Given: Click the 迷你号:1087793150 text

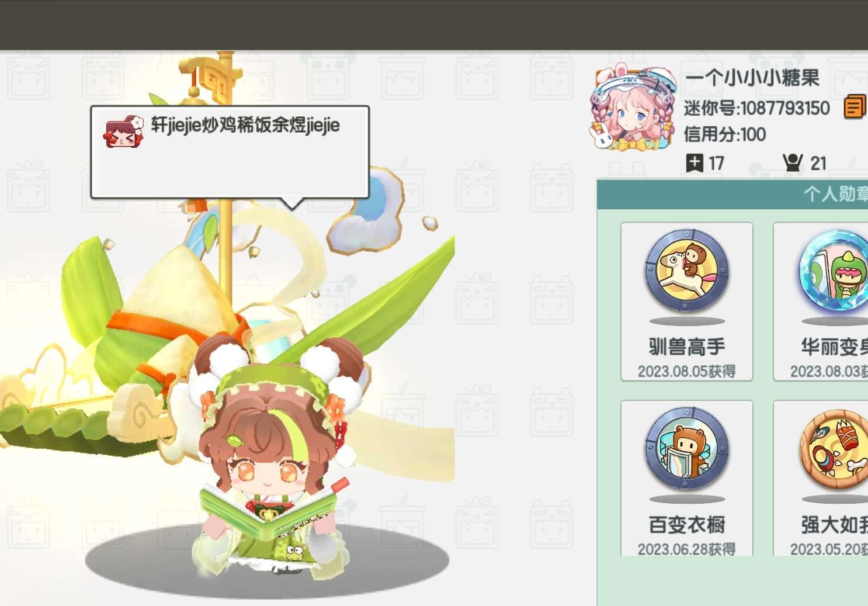Looking at the screenshot, I should pos(757,108).
